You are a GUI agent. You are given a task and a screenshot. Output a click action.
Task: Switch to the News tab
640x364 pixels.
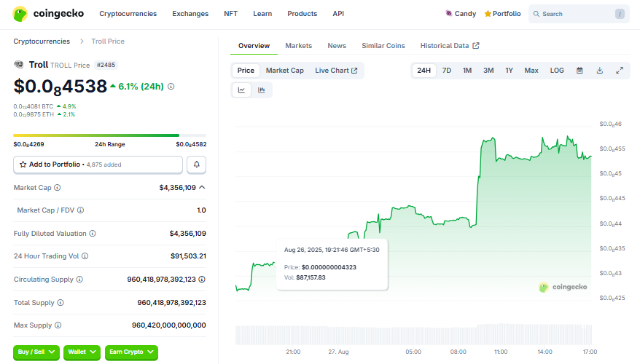pos(337,46)
